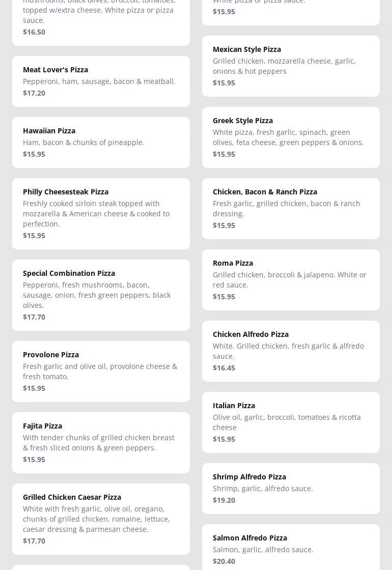Click the $19.20 price label
Image resolution: width=392 pixels, height=570 pixels.
point(224,500)
